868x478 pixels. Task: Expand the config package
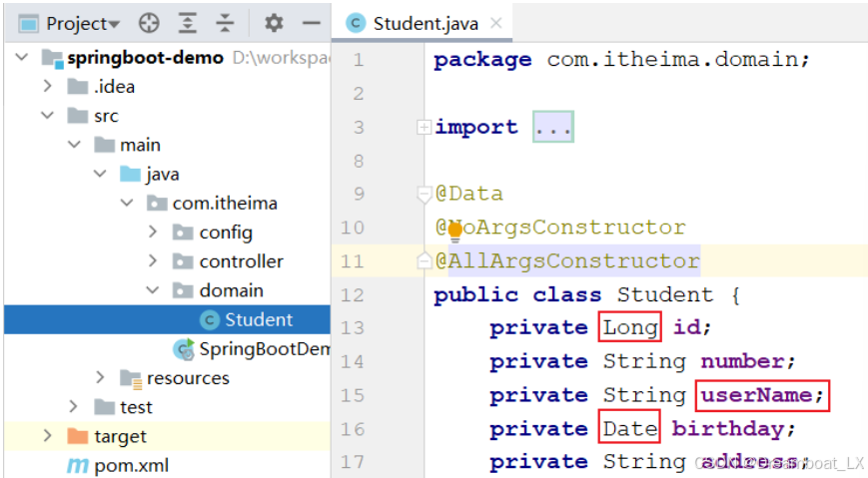point(154,233)
